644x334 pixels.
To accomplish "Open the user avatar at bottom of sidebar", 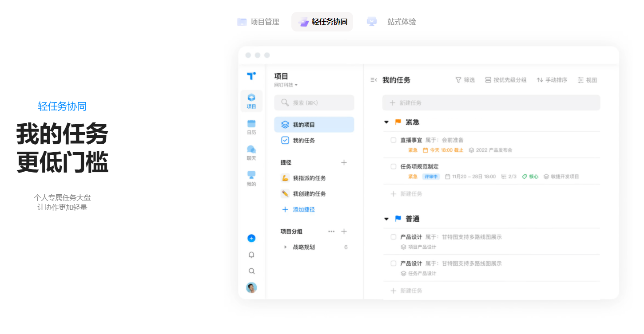I will [251, 287].
